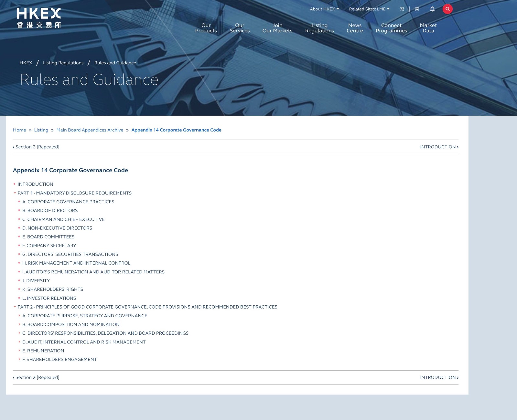The height and width of the screenshot is (420, 517).
Task: Click Rules and Guidance breadcrumb link
Action: (x=115, y=63)
